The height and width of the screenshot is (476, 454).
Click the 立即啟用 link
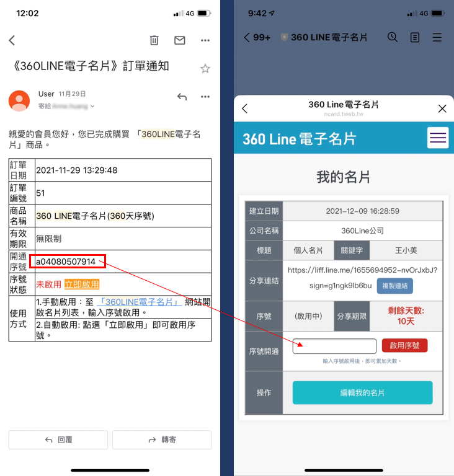click(x=82, y=284)
